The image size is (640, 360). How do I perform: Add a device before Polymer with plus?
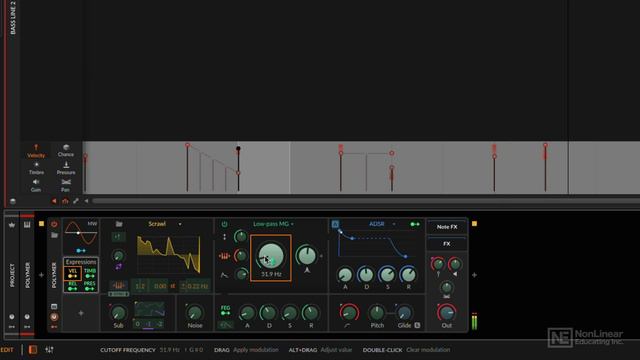(41, 275)
